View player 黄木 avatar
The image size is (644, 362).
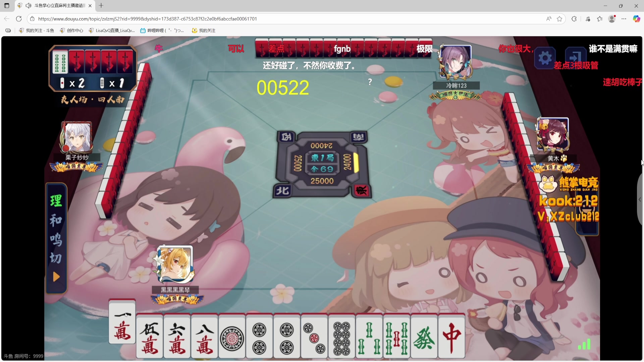tap(553, 135)
